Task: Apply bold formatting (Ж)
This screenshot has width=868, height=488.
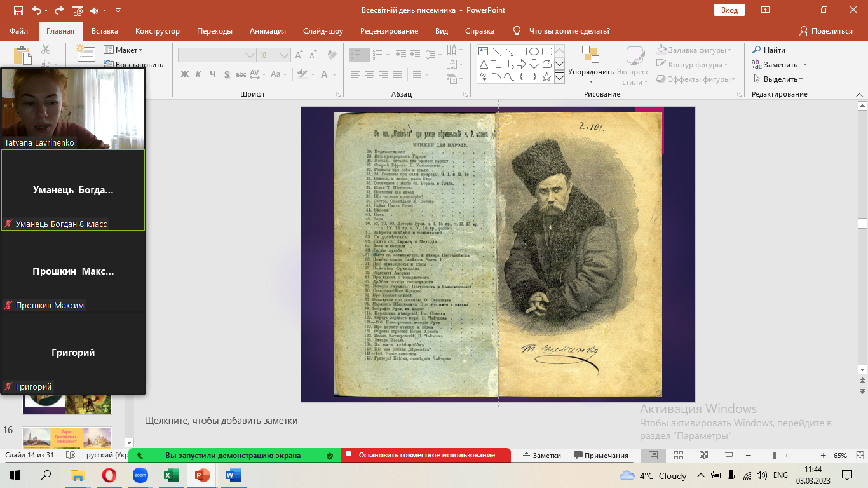Action: 185,74
